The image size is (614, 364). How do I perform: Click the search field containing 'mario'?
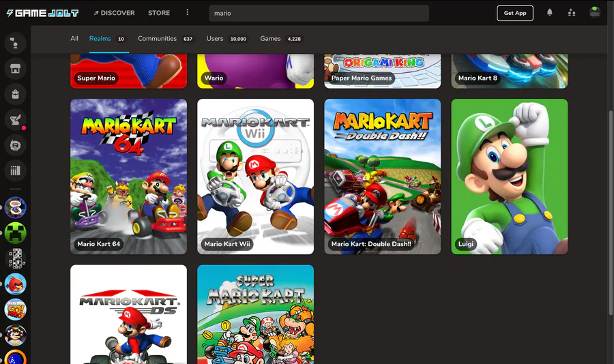(319, 14)
